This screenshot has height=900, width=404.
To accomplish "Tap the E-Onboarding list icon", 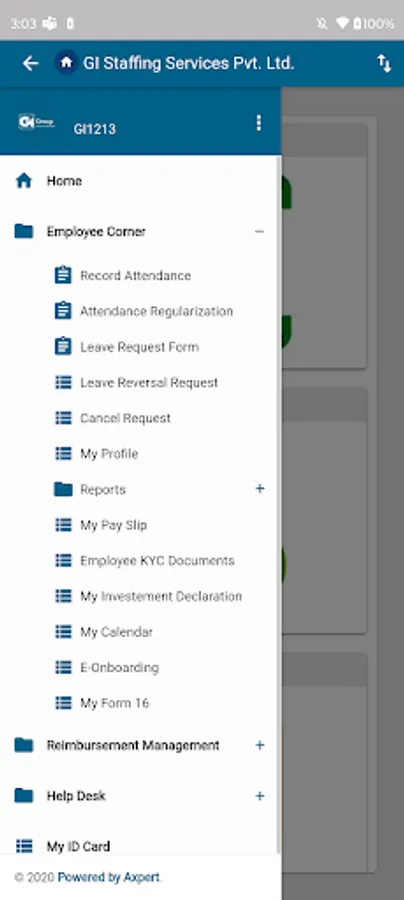I will [63, 667].
